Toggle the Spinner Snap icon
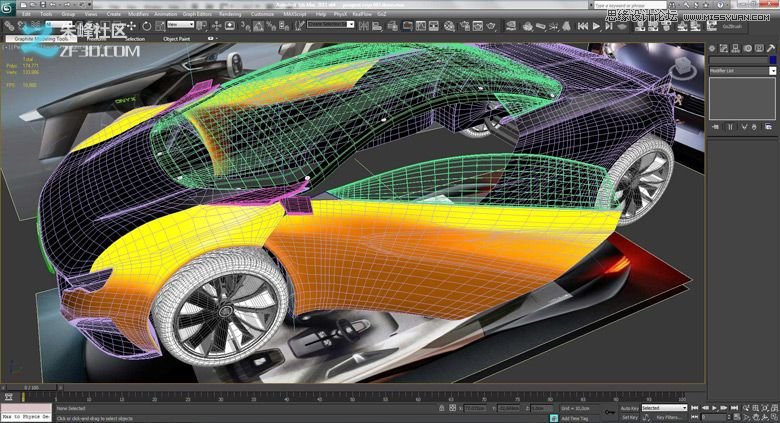Image resolution: width=780 pixels, height=423 pixels. [x=284, y=25]
